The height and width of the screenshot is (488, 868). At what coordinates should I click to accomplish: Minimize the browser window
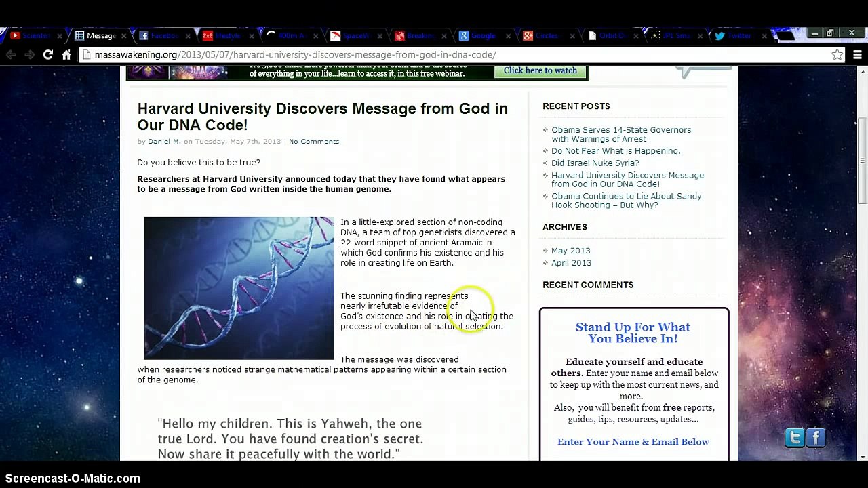814,33
